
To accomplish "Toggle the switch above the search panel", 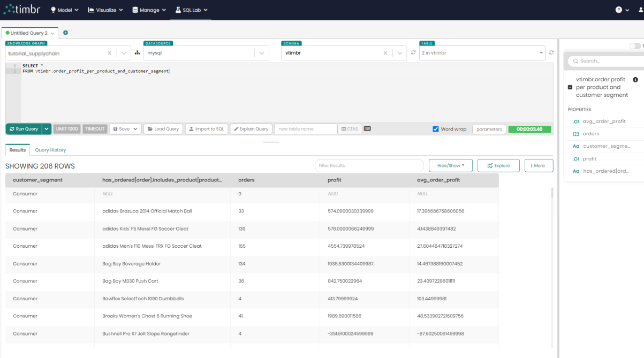I will point(634,46).
